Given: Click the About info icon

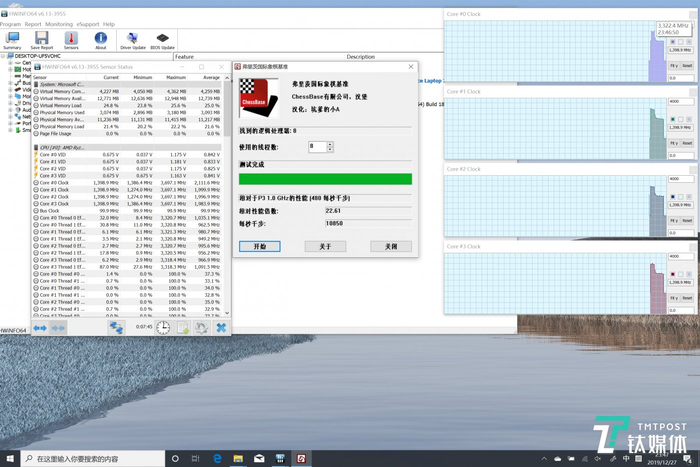Looking at the screenshot, I should pos(100,39).
